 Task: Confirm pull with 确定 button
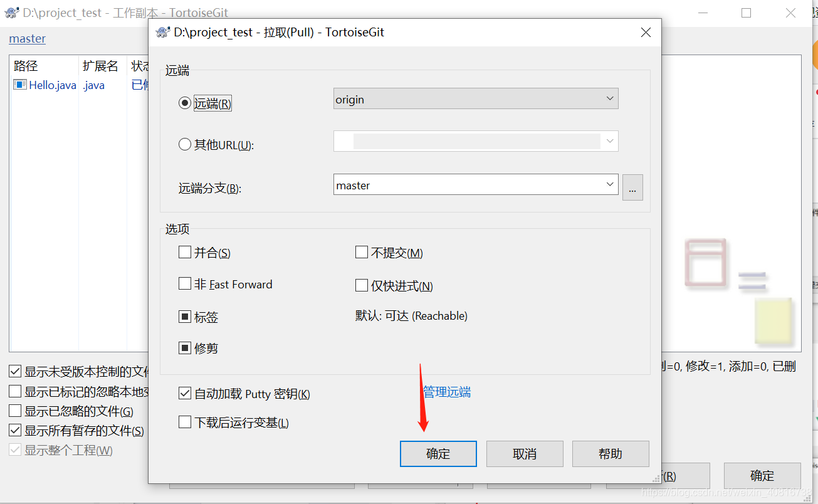point(438,454)
